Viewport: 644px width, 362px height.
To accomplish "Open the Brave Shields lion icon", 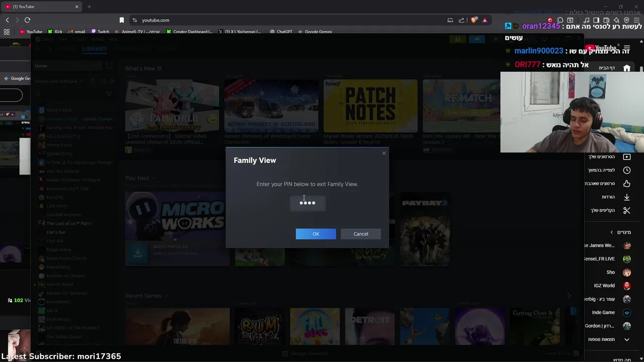I will (x=474, y=20).
